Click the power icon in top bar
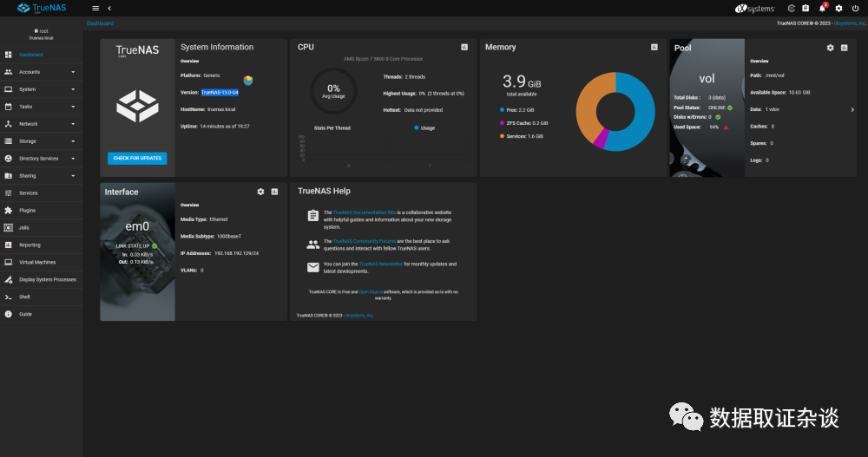 point(855,9)
